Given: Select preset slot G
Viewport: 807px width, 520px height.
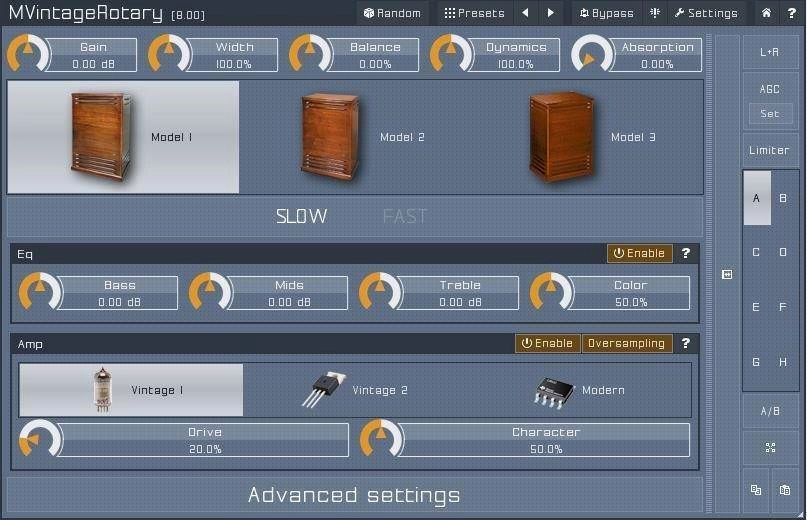Looking at the screenshot, I should coord(757,362).
